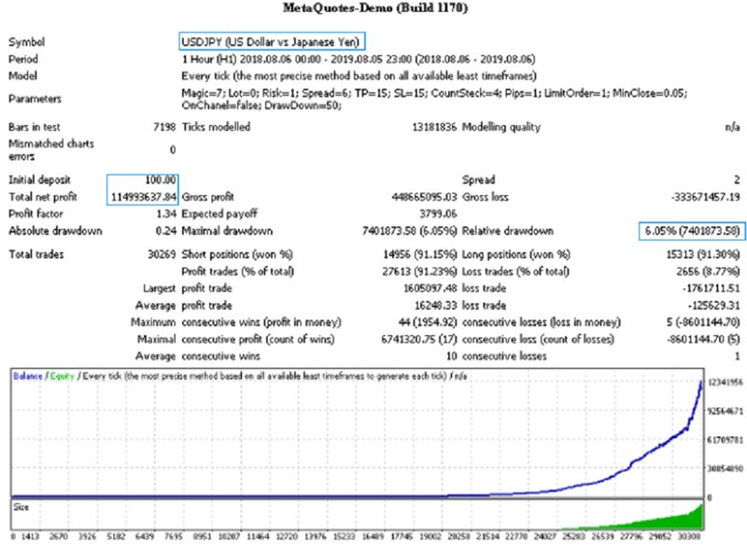The image size is (747, 560).
Task: Select the "Period" row label
Action: click(23, 59)
